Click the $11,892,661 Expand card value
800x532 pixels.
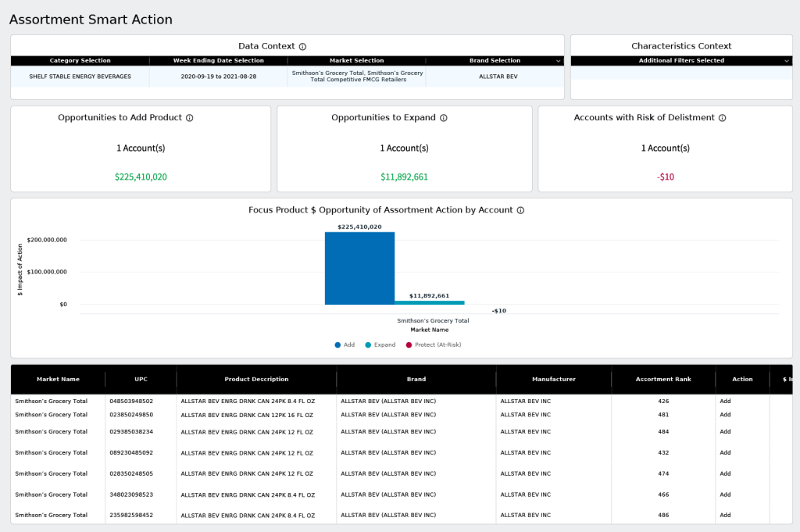point(404,177)
